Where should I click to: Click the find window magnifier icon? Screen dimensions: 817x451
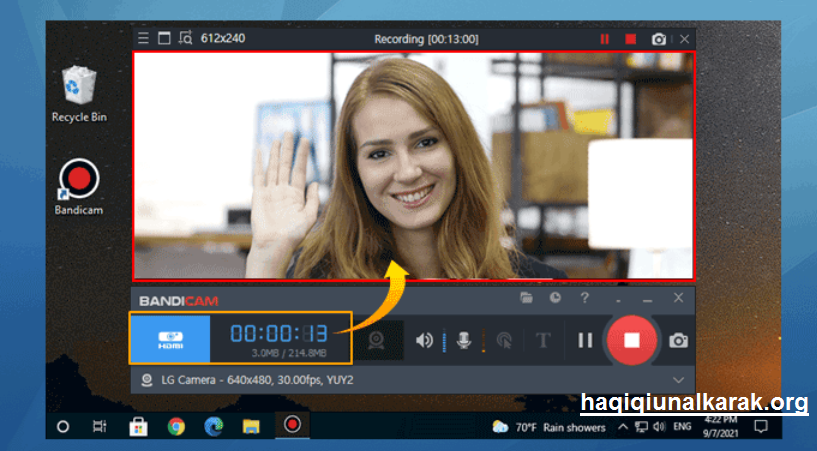click(x=185, y=38)
